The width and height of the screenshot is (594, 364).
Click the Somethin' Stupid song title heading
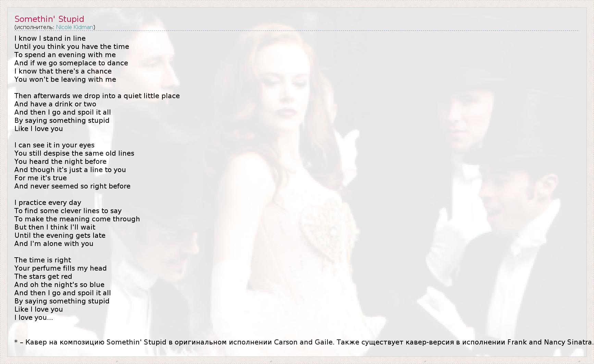pyautogui.click(x=49, y=19)
